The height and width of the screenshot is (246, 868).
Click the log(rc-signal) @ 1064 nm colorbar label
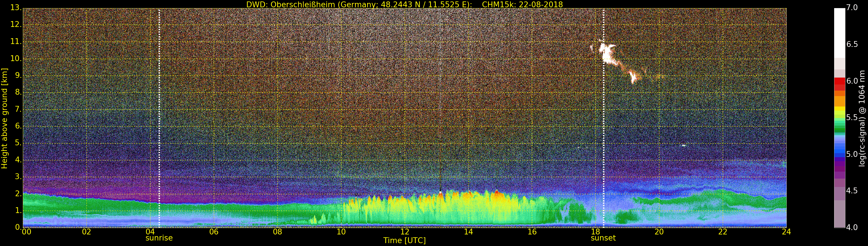[862, 118]
